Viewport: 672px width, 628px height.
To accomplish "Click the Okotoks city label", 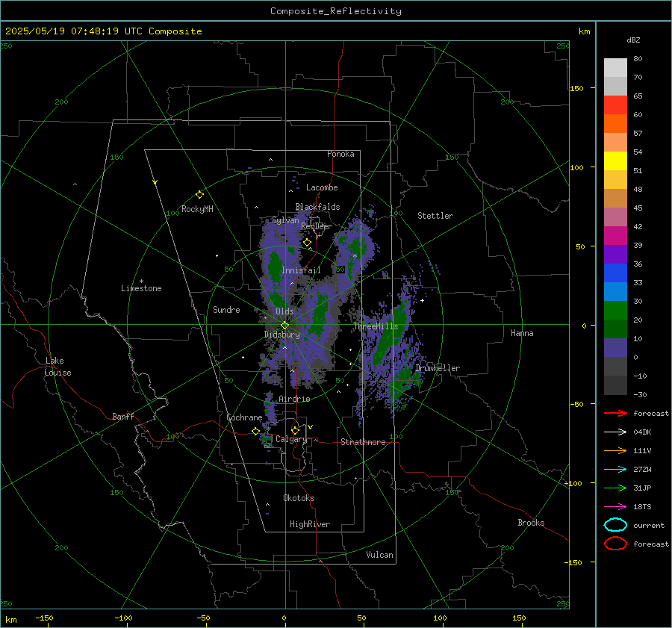I will pyautogui.click(x=299, y=497).
